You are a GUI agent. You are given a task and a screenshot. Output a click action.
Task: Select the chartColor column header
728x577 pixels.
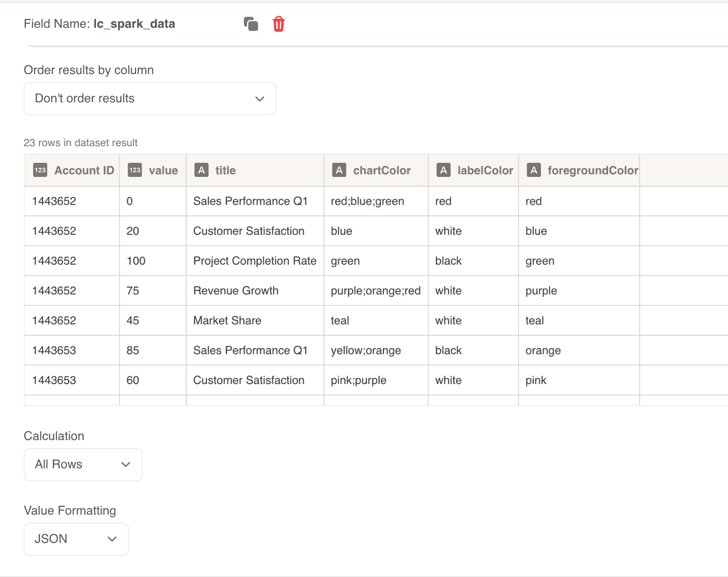376,170
